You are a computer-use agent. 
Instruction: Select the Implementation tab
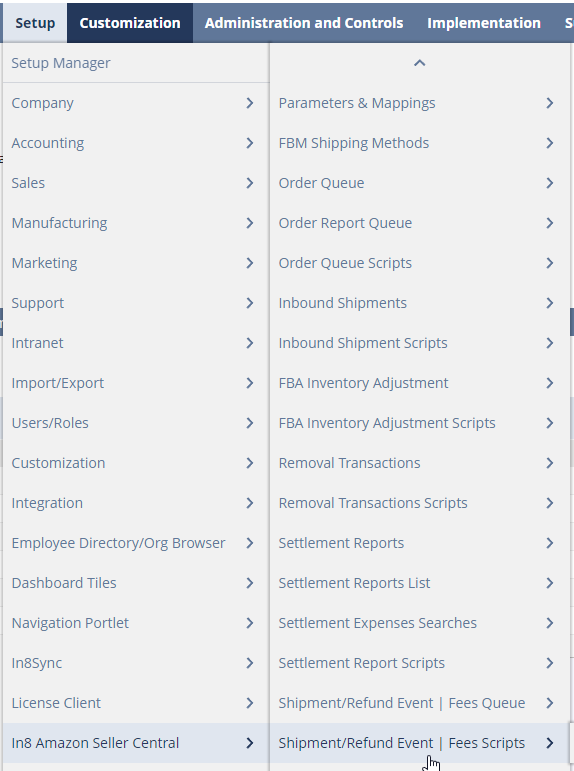[484, 23]
